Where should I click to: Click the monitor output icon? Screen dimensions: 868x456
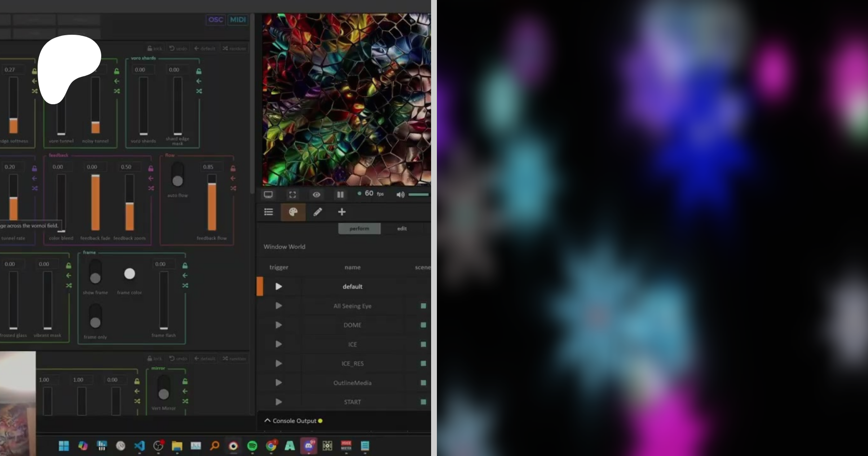[x=268, y=194]
